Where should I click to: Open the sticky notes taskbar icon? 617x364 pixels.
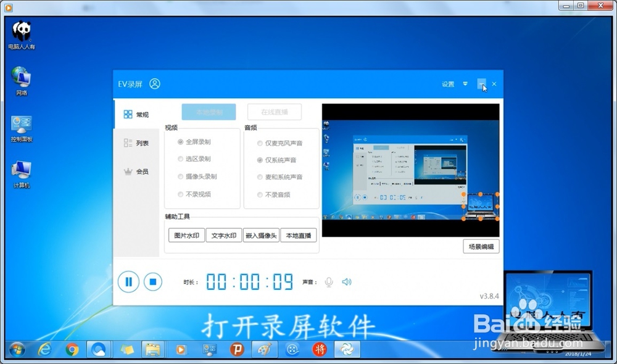(x=127, y=349)
